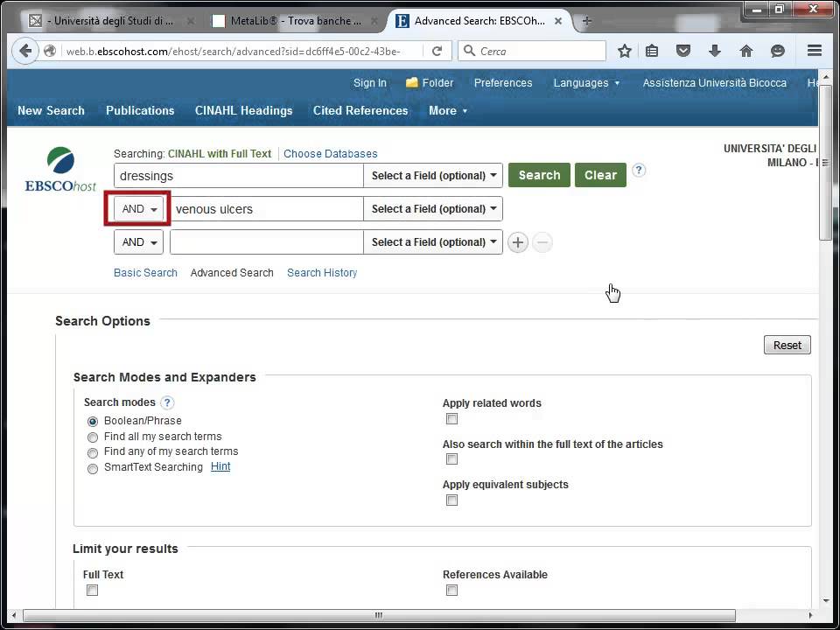Screen dimensions: 840x630
Task: Enable Apply related words checkbox
Action: point(451,419)
